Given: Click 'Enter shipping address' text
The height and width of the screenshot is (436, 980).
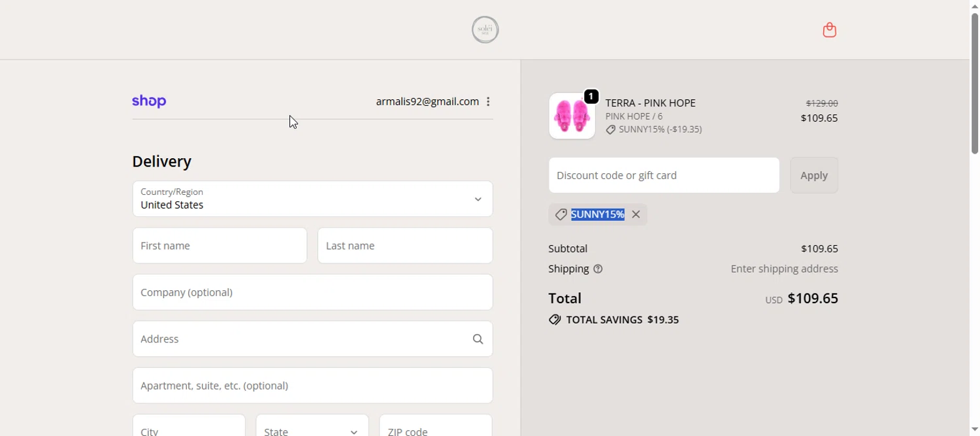Looking at the screenshot, I should (784, 269).
